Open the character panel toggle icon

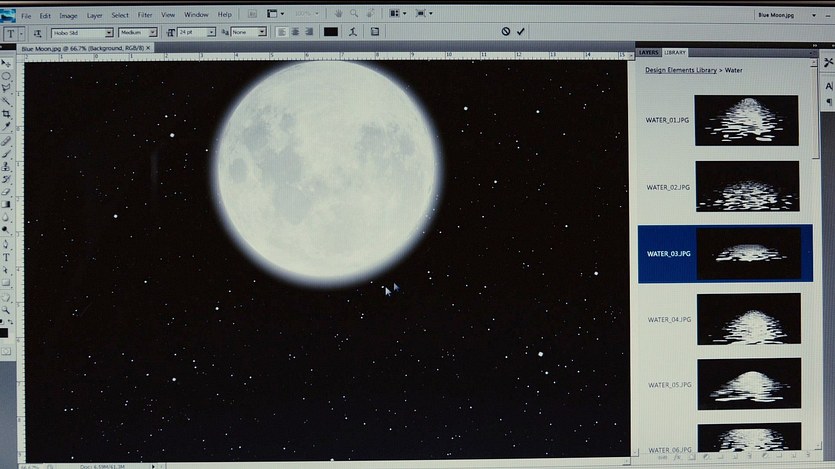coord(375,32)
